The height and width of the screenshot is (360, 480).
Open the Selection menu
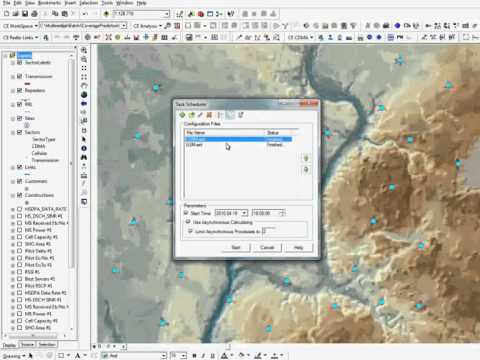click(x=88, y=3)
